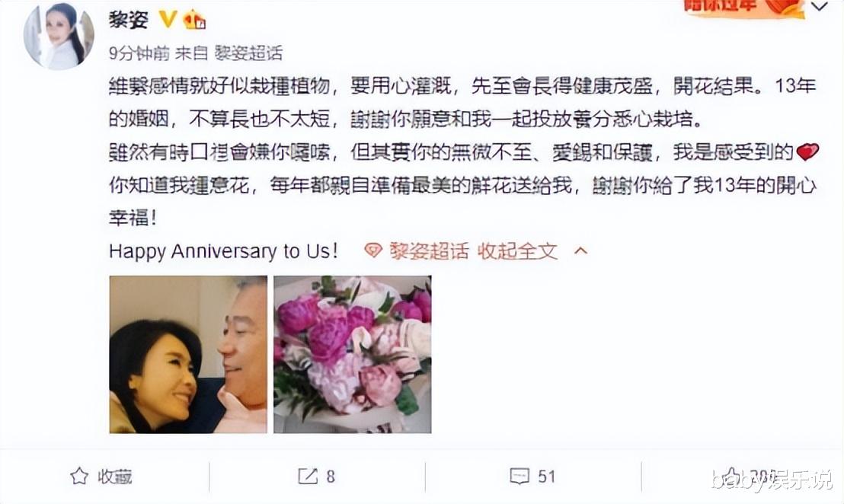This screenshot has height=504, width=844.
Task: Collapse full text with the up chevron
Action: [580, 251]
